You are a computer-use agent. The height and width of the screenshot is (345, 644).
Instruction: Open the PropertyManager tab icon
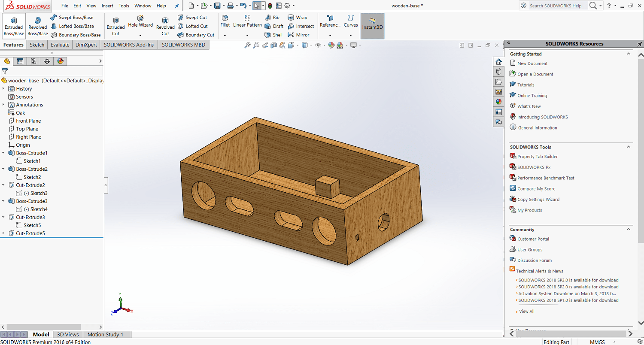(x=20, y=61)
